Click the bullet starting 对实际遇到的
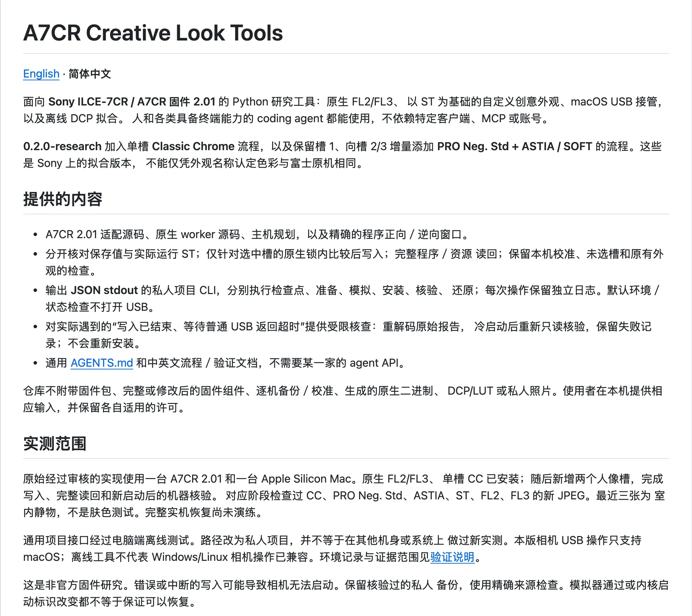 point(349,335)
